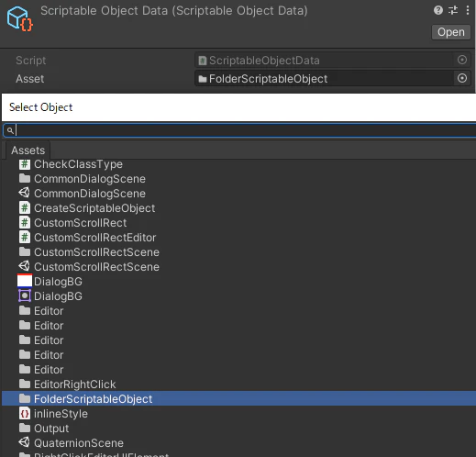The height and width of the screenshot is (457, 476).
Task: Pick the Output folder
Action: coord(44,429)
